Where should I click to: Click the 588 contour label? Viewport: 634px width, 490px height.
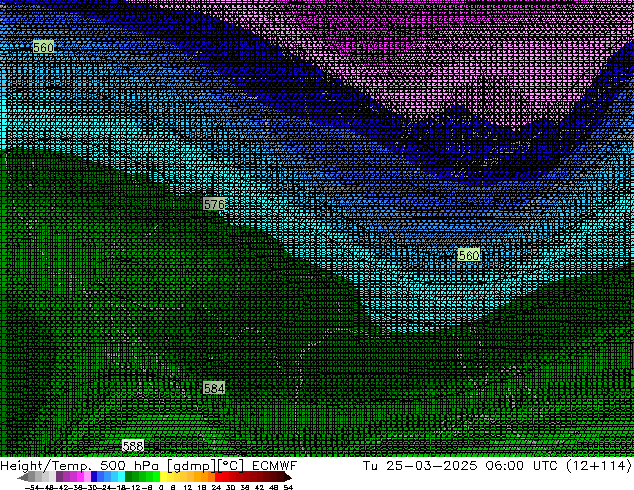point(133,446)
